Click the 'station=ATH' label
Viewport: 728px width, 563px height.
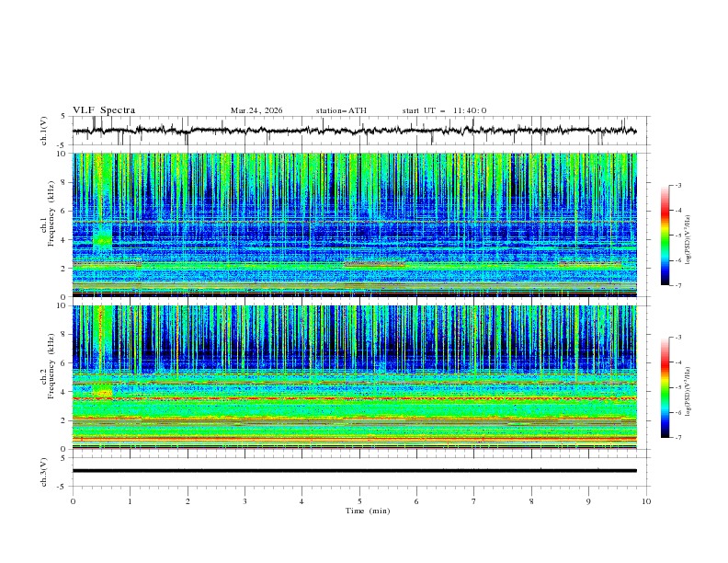click(x=341, y=110)
